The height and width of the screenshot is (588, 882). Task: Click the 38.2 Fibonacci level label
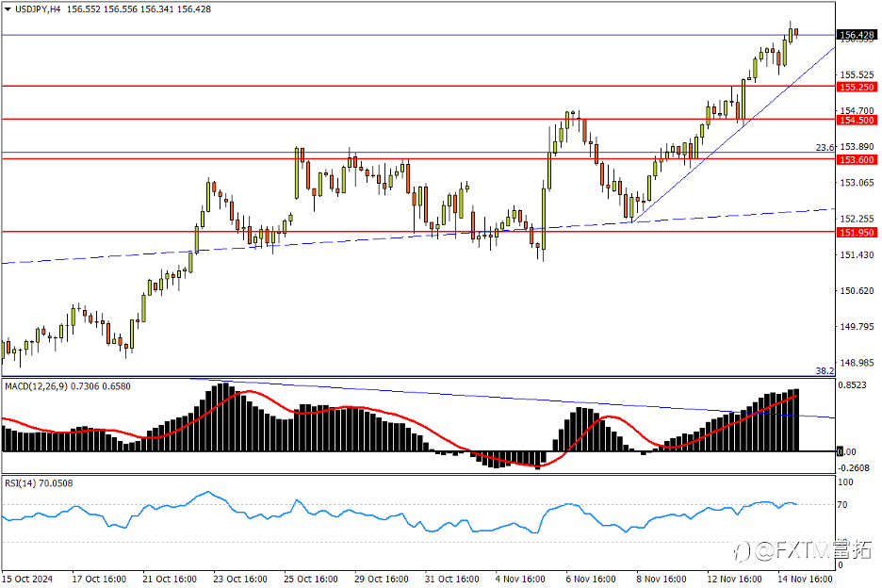[825, 371]
